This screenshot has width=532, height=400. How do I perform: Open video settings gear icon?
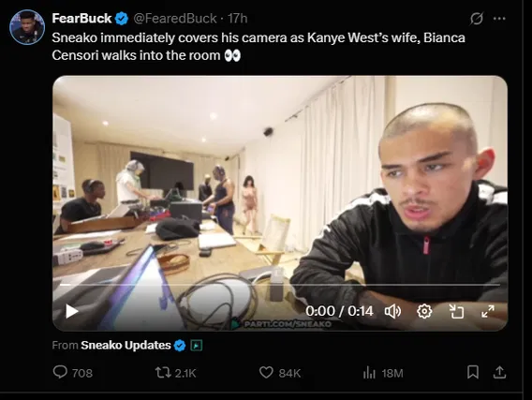click(424, 311)
